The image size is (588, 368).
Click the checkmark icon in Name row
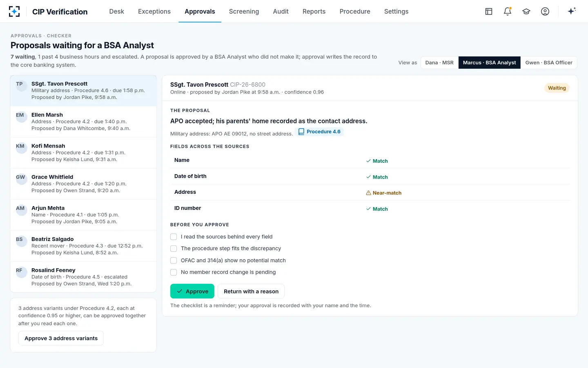tap(368, 161)
